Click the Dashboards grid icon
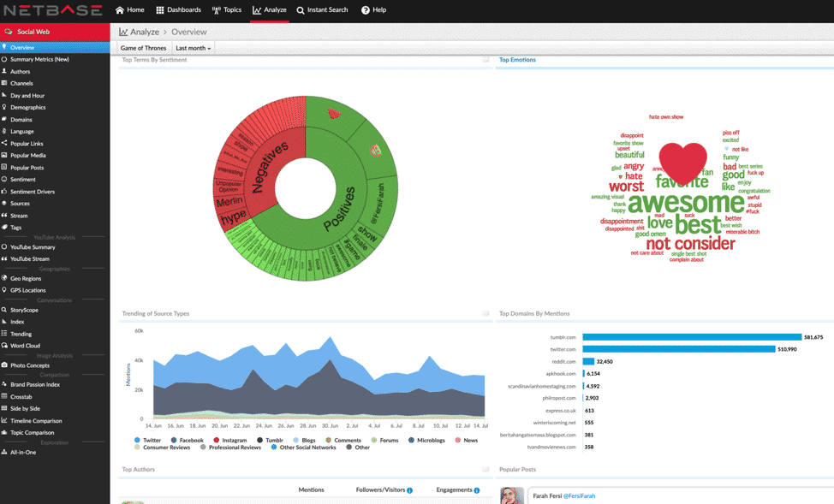 point(160,10)
